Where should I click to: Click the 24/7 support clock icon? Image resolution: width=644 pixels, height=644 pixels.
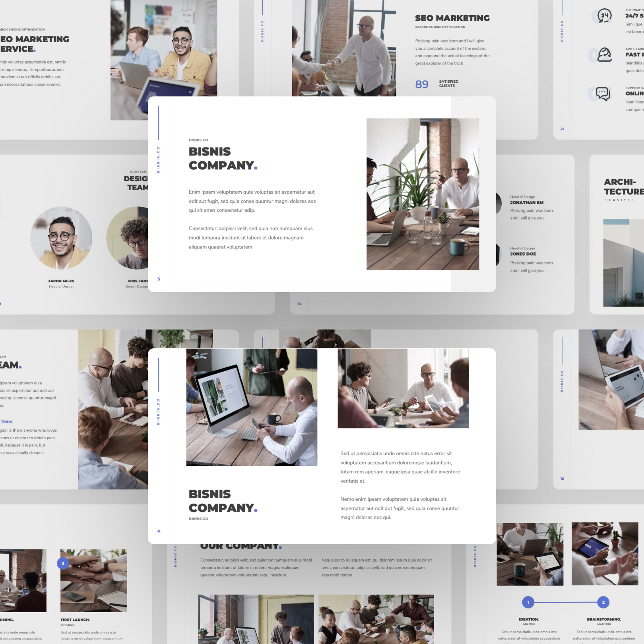click(605, 15)
